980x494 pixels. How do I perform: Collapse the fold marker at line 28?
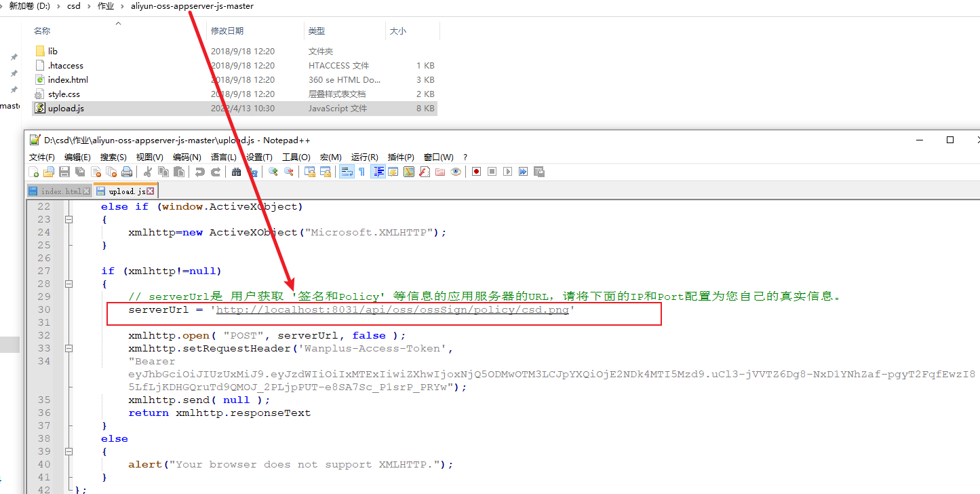coord(68,284)
